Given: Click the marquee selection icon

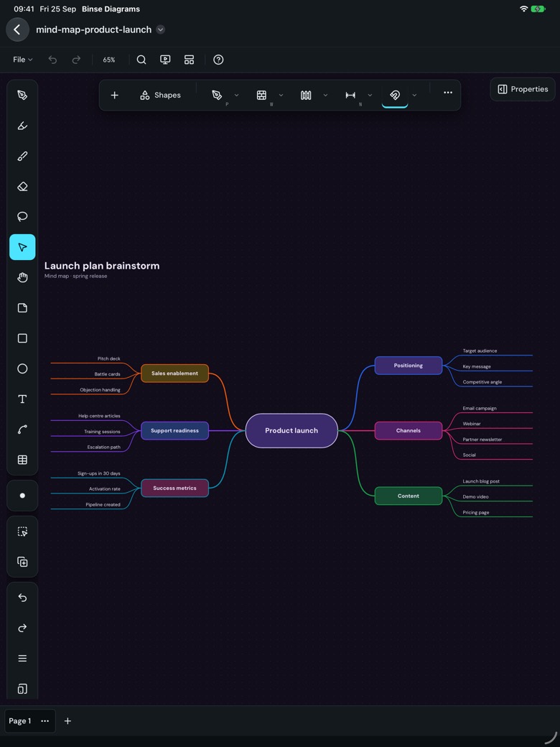Looking at the screenshot, I should (x=22, y=532).
